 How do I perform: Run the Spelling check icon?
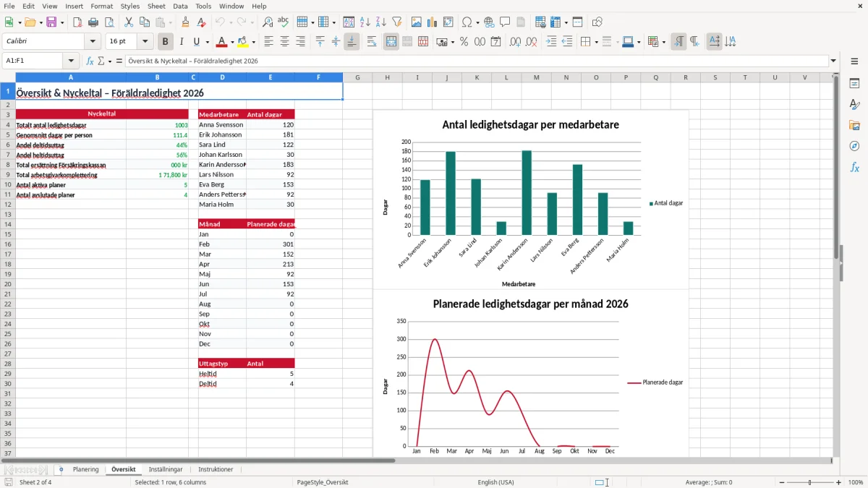[283, 22]
